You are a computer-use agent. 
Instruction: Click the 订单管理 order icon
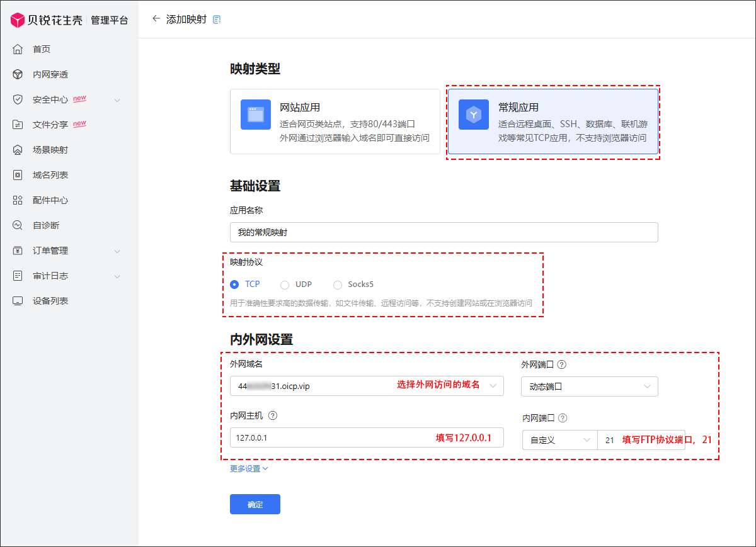point(18,251)
